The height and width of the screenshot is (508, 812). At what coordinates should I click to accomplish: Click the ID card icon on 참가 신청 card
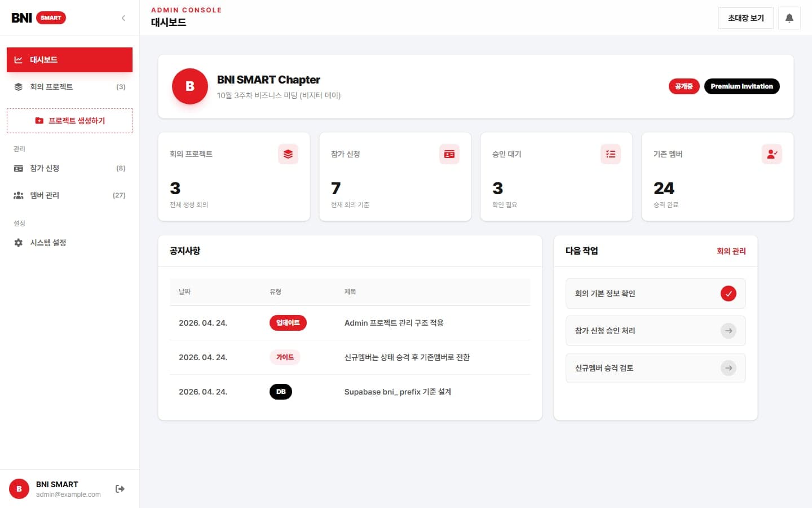tap(449, 154)
